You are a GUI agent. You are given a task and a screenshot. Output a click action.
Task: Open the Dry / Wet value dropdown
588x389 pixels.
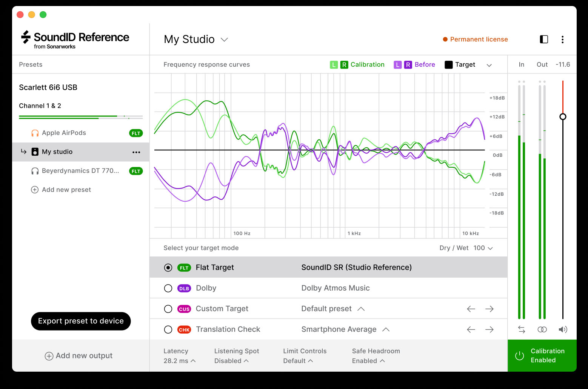[483, 248]
